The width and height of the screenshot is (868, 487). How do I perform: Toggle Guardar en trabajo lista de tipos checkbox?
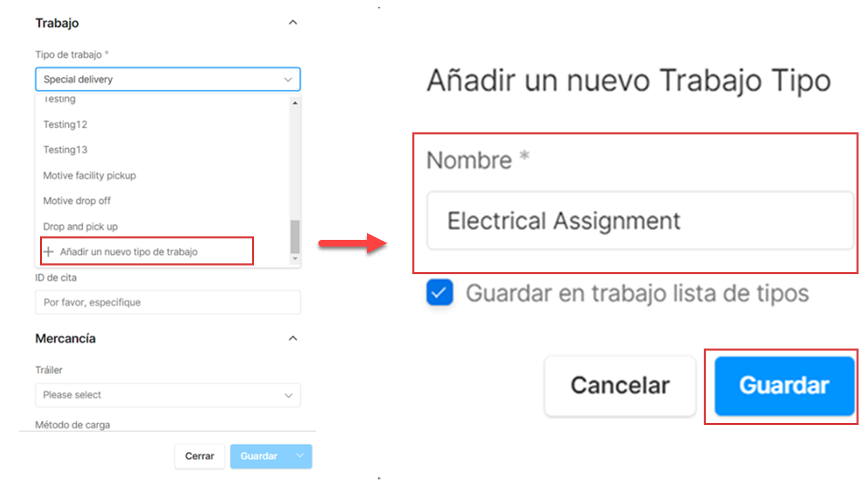click(x=439, y=294)
